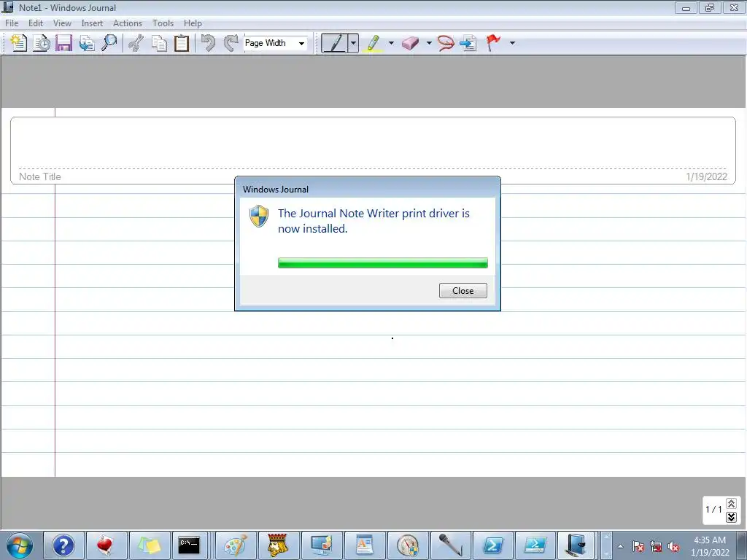Viewport: 747px width, 560px height.
Task: Open Command Prompt from the taskbar
Action: (x=189, y=545)
